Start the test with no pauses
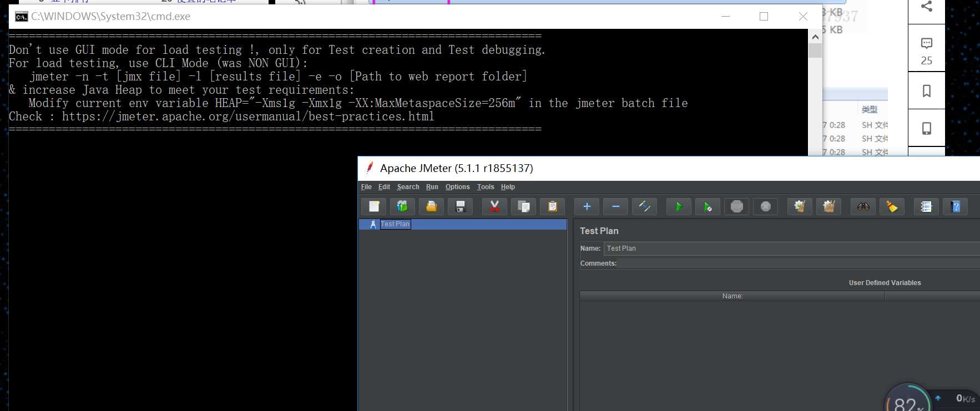 click(708, 206)
